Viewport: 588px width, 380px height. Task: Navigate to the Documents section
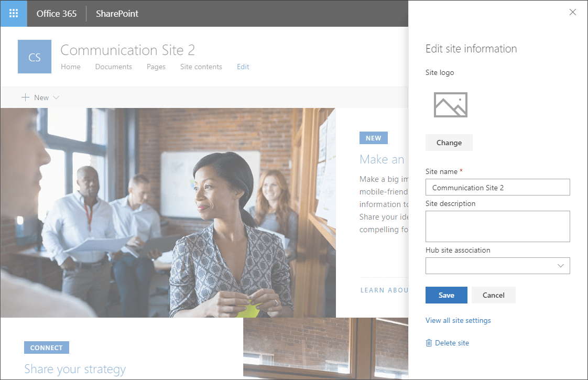pos(113,67)
